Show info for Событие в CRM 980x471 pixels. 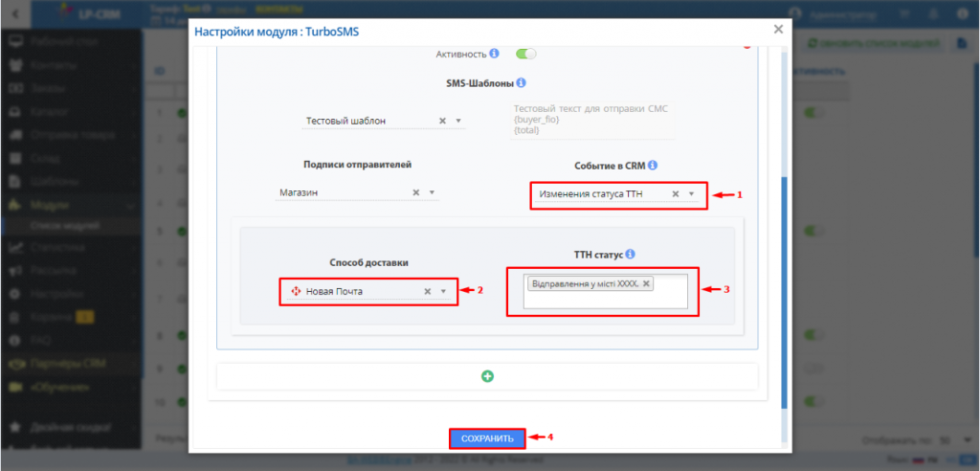tap(653, 166)
